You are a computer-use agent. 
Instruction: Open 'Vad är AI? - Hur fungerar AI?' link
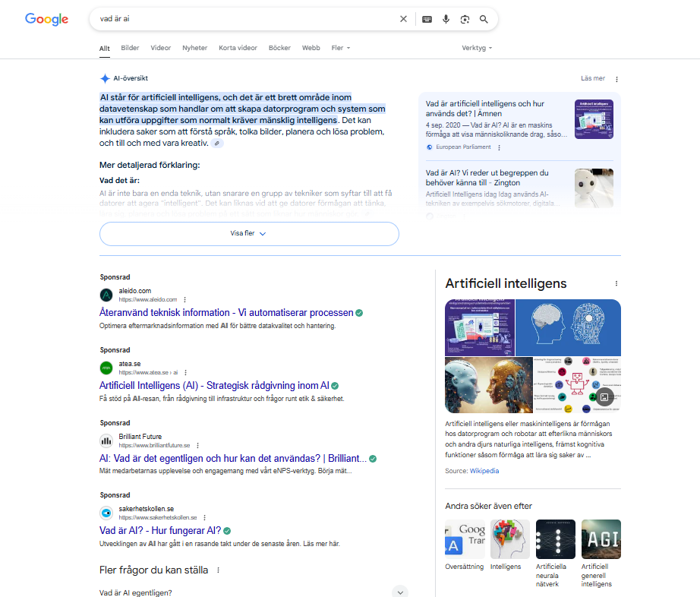[x=160, y=530]
